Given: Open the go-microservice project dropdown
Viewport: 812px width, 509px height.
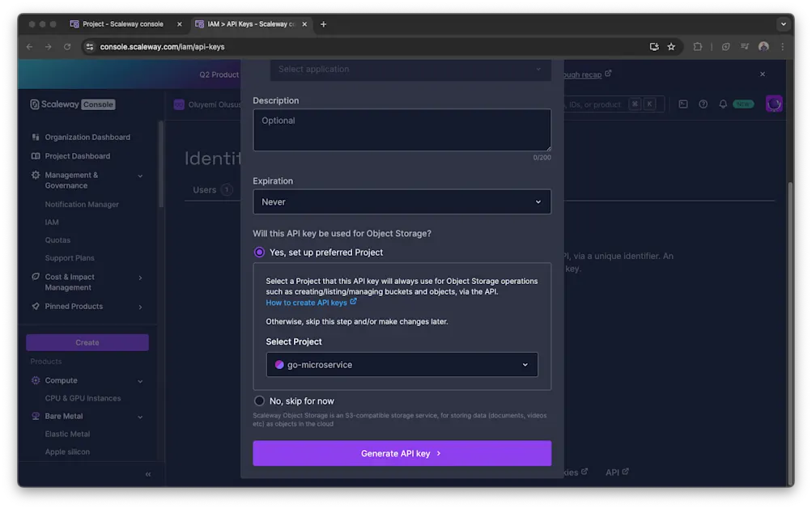Looking at the screenshot, I should point(402,364).
